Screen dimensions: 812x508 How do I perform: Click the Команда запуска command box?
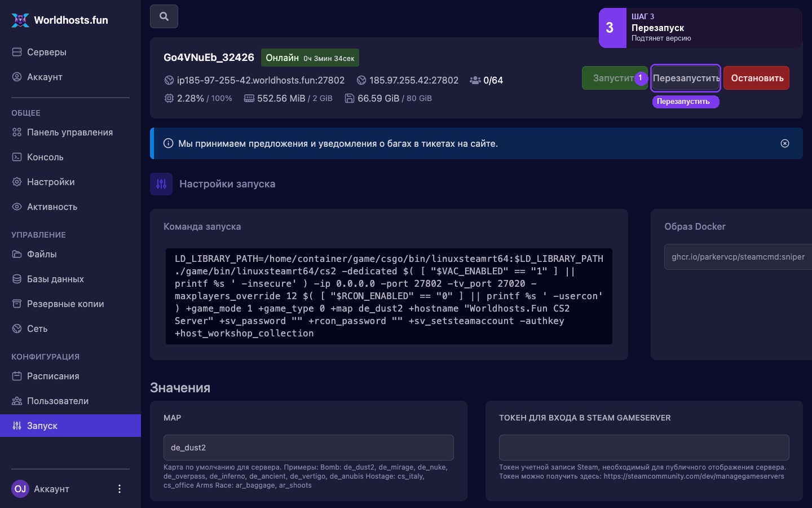point(389,296)
